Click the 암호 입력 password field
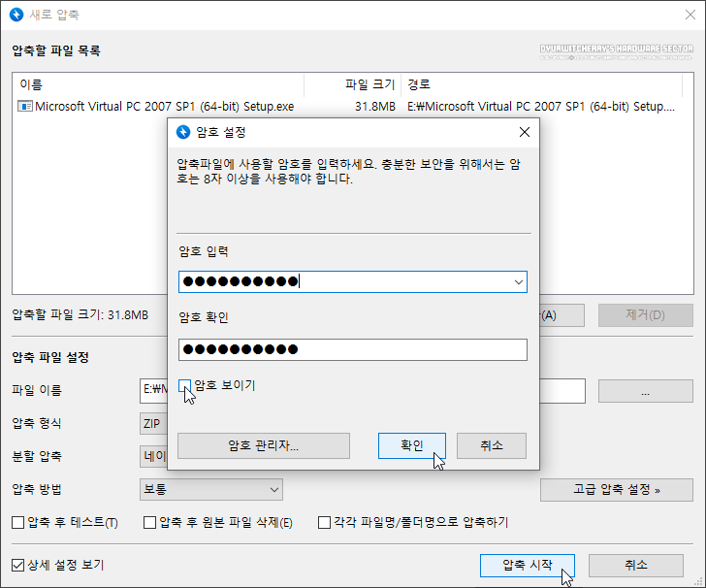706x588 pixels. coord(353,282)
